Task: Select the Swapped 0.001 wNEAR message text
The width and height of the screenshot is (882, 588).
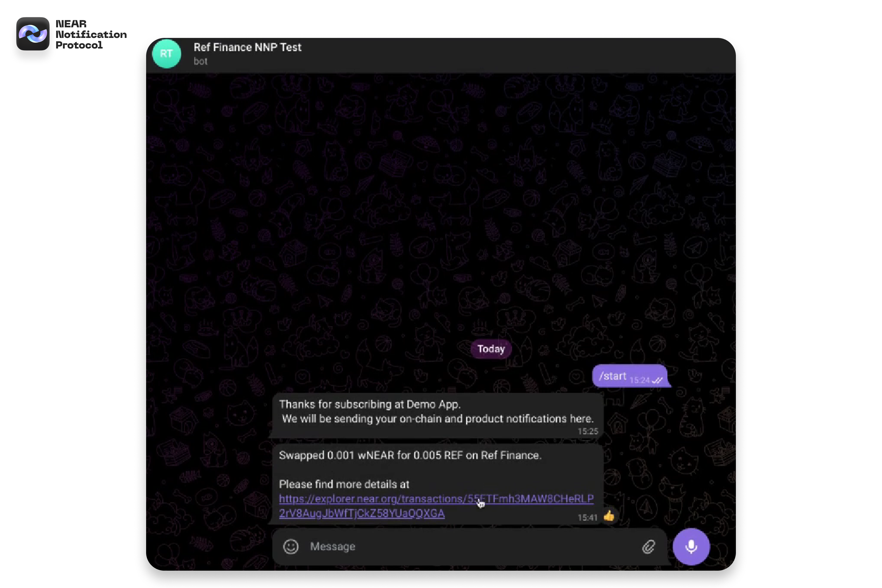Action: click(410, 456)
